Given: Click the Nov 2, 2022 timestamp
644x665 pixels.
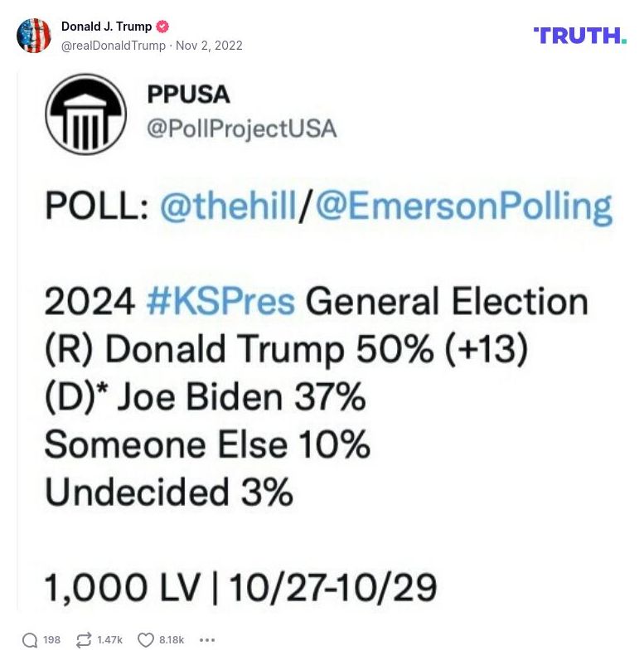Looking at the screenshot, I should 211,46.
